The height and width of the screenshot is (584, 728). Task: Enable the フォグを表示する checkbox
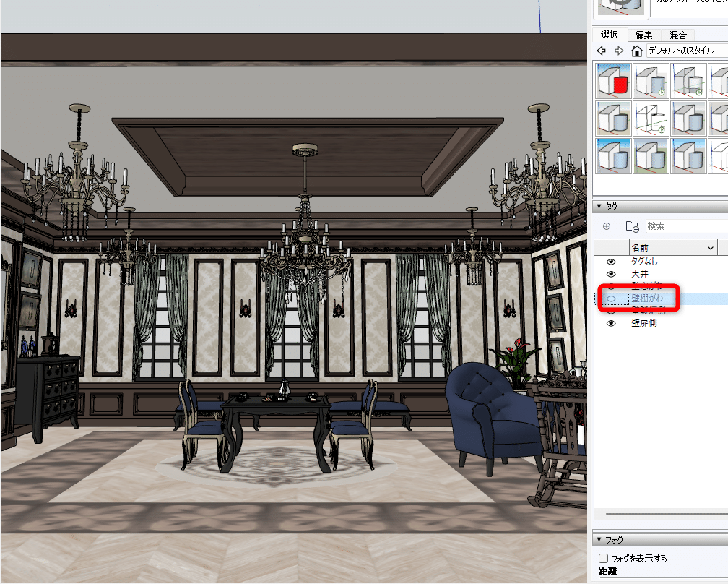coord(603,558)
